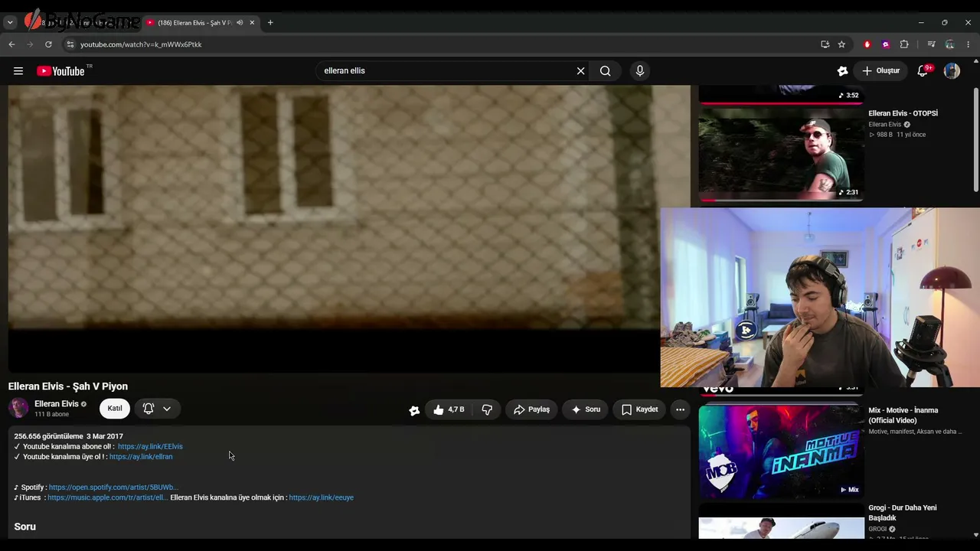
Task: Open the YouTube guide hamburger menu
Action: pyautogui.click(x=18, y=71)
